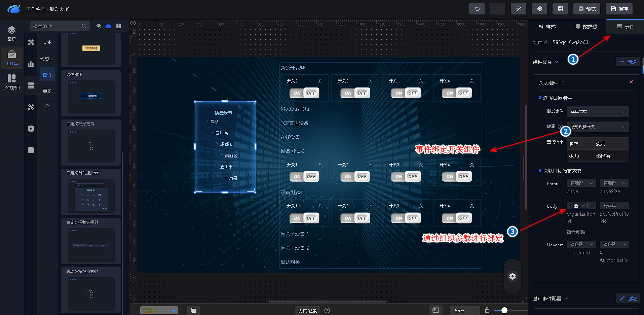Image resolution: width=644 pixels, height=315 pixels.
Task: Click the refresh icon under 更多
Action: (x=47, y=106)
